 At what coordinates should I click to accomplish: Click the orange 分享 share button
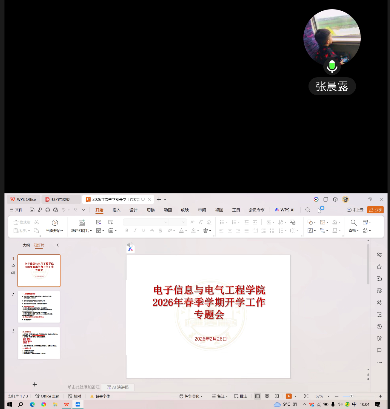[x=375, y=210]
